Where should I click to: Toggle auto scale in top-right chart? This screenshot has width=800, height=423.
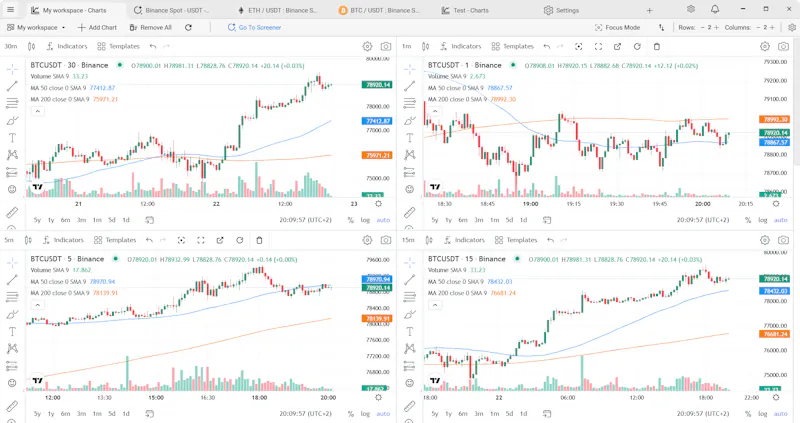click(x=781, y=220)
